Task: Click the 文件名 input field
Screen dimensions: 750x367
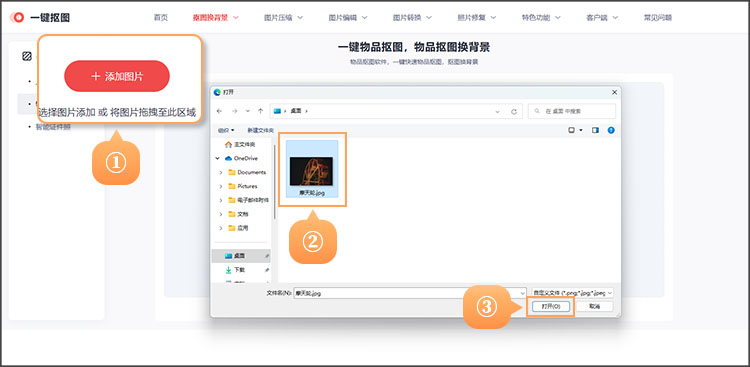Action: [410, 293]
